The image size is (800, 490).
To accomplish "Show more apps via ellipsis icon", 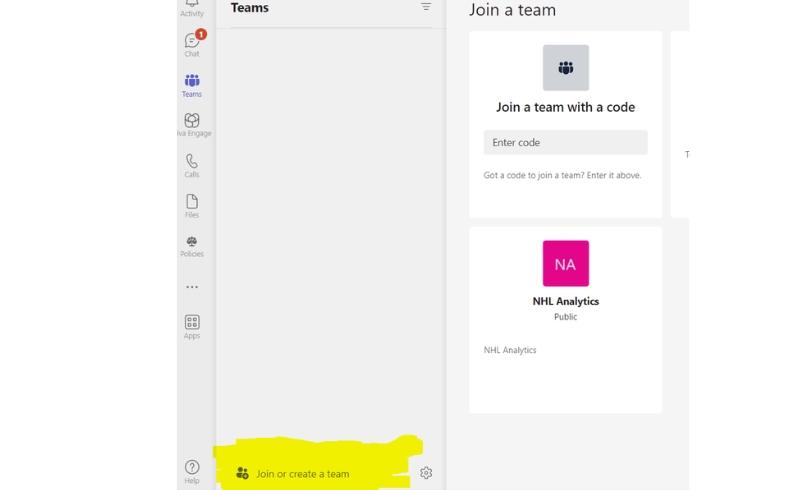I will (192, 287).
